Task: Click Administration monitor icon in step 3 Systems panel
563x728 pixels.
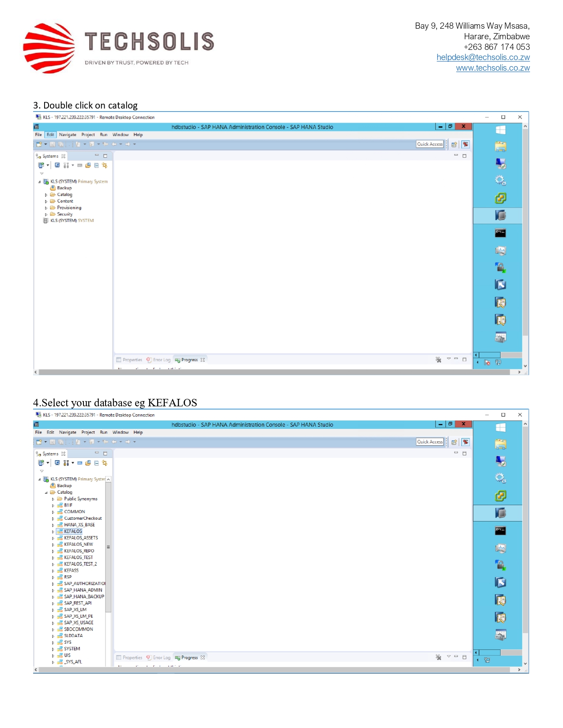Action: (x=57, y=165)
